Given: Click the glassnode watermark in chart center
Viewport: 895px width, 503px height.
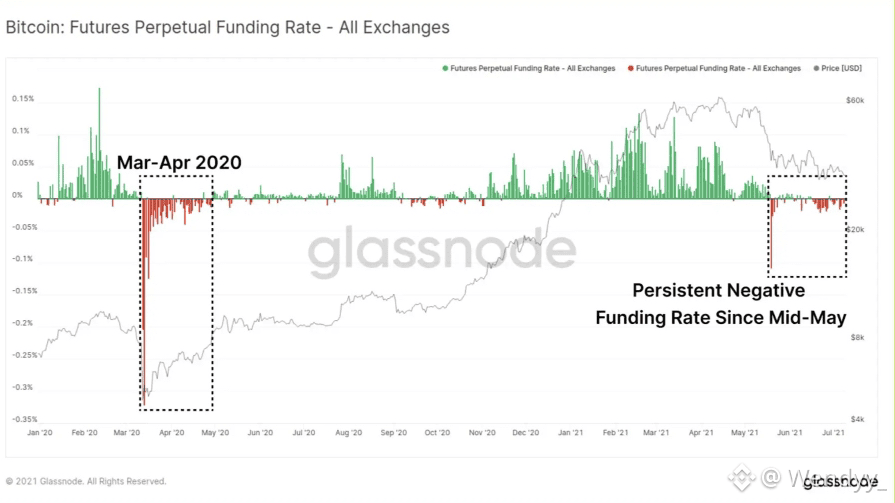Looking at the screenshot, I should [x=441, y=255].
